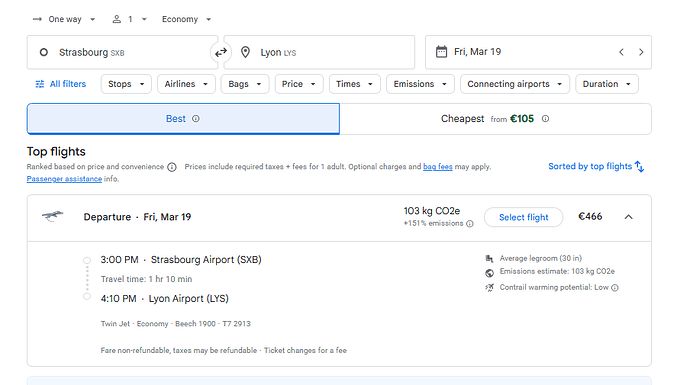Click Sorted by top flights

coord(596,167)
